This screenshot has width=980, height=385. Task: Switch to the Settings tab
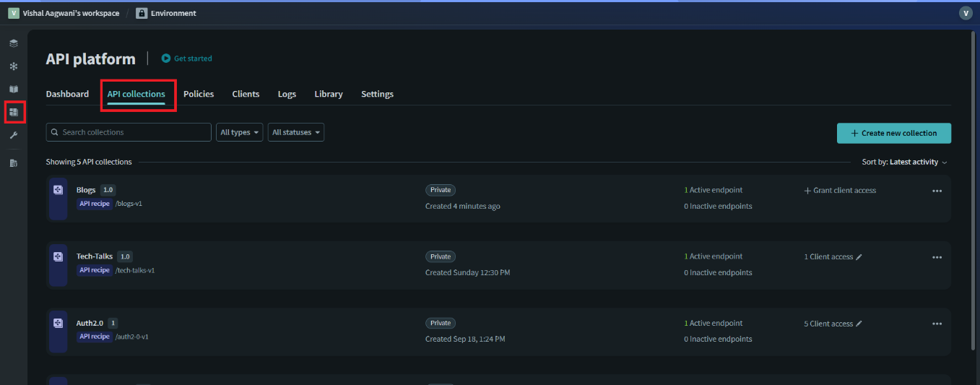[377, 94]
